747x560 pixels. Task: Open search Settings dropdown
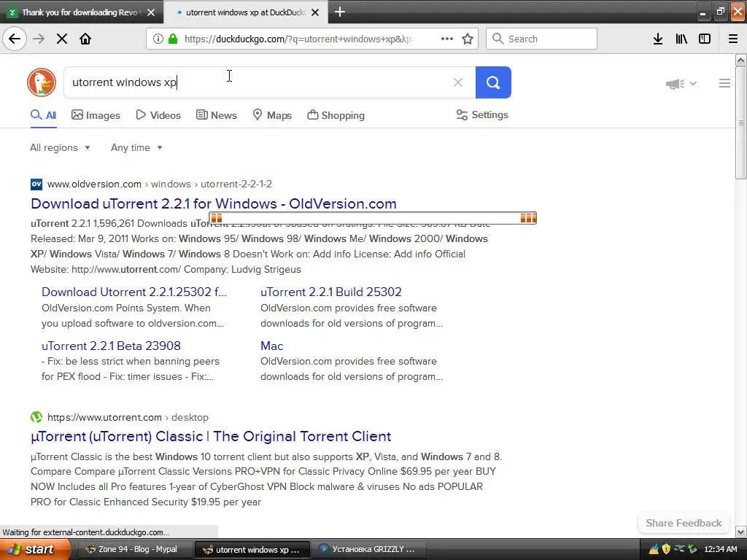click(x=482, y=114)
